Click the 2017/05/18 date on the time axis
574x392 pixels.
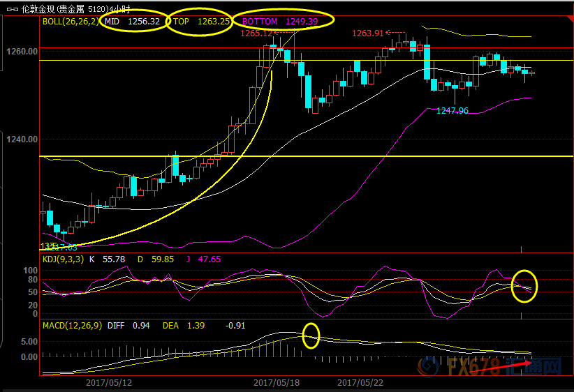coord(276,382)
